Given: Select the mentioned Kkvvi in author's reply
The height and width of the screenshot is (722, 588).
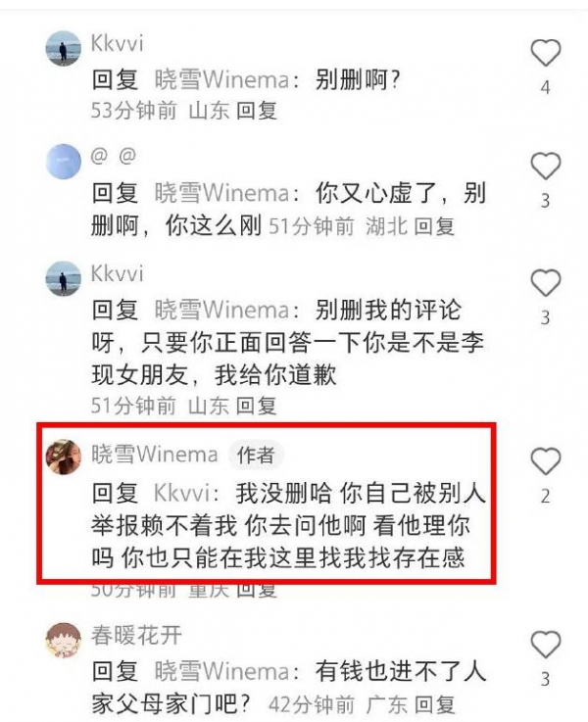Looking at the screenshot, I should click(x=182, y=493).
